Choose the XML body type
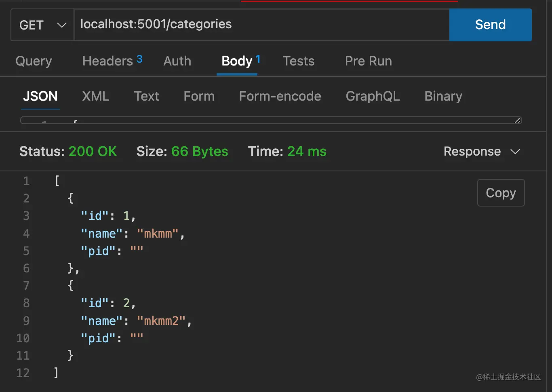This screenshot has height=392, width=552. 95,96
